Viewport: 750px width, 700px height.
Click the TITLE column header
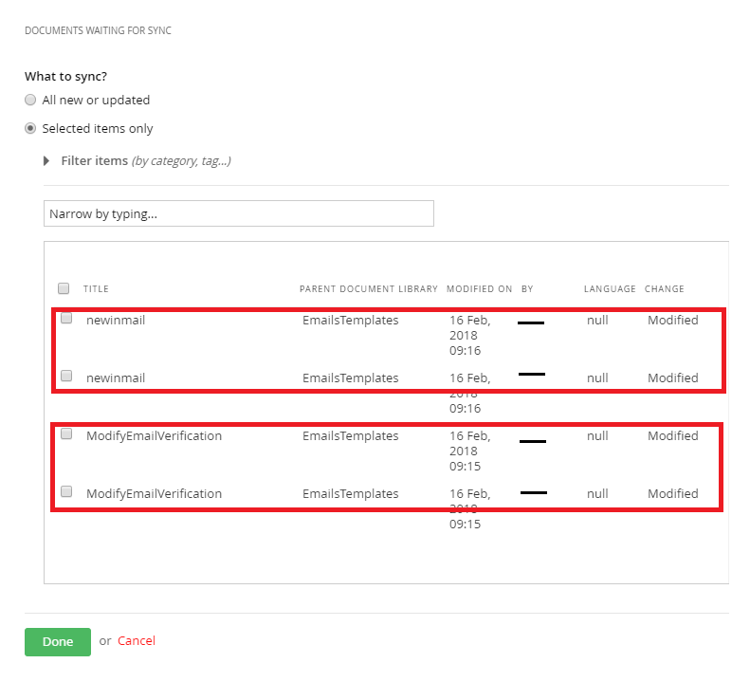coord(96,289)
